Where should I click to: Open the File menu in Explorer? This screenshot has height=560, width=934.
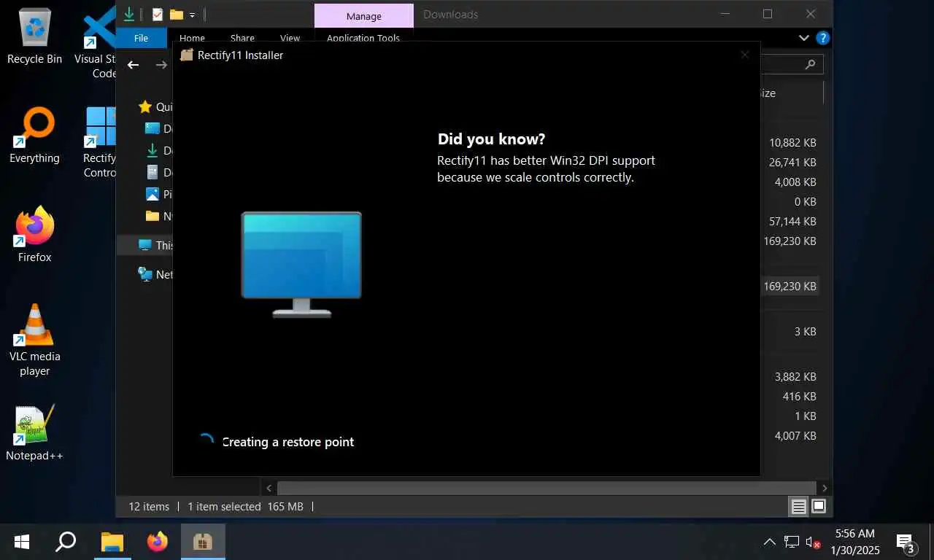(x=141, y=38)
